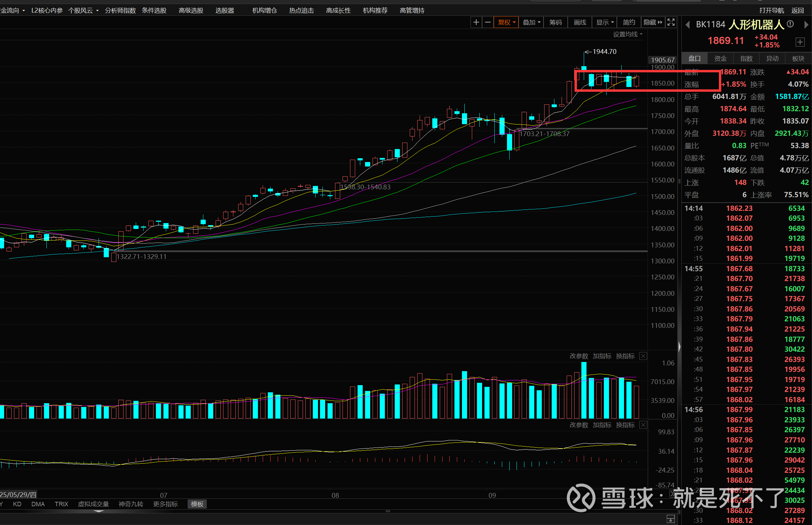The image size is (812, 525).
Task: Go to next sector with right arrow
Action: (806, 25)
